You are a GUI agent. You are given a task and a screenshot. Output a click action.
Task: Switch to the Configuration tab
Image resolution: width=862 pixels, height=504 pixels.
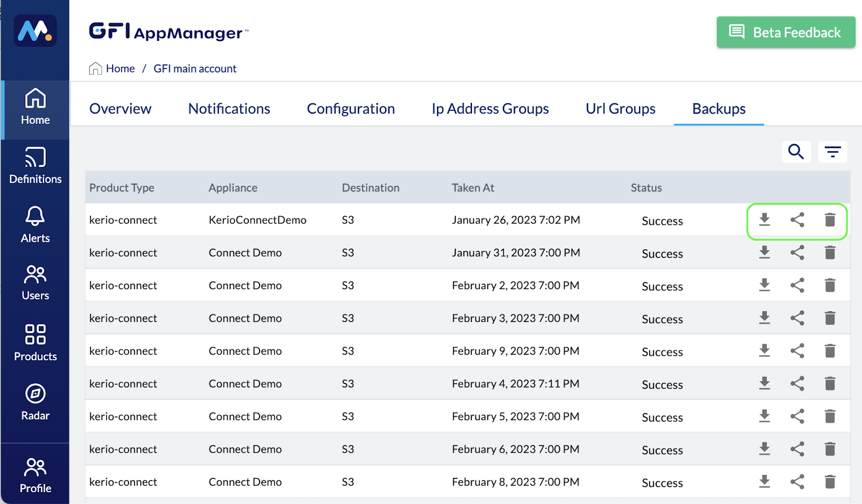pyautogui.click(x=351, y=109)
